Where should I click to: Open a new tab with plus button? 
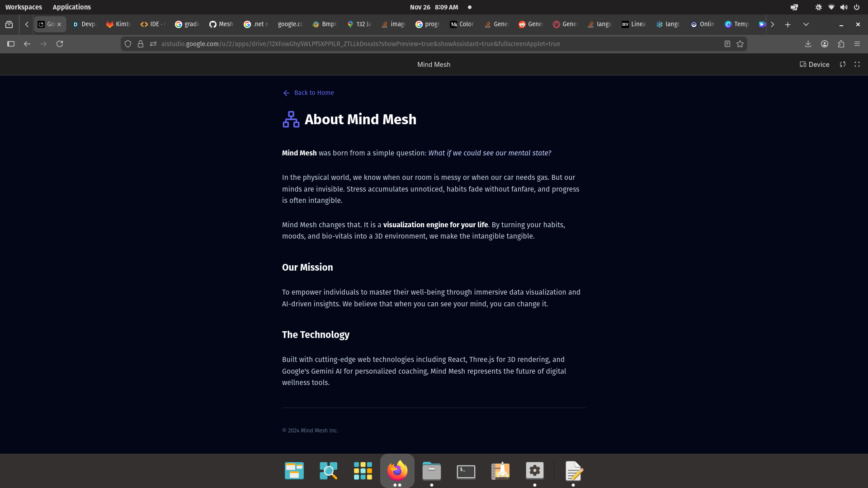pyautogui.click(x=788, y=24)
